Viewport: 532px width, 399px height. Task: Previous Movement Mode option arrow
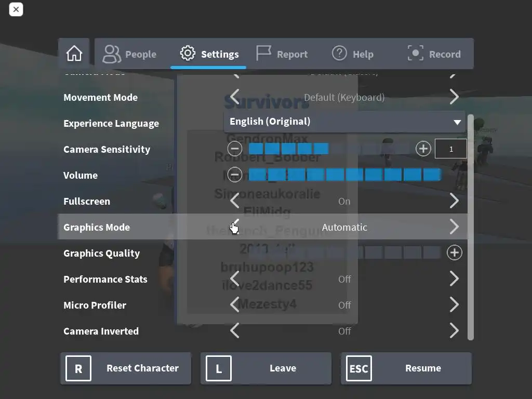(x=235, y=97)
